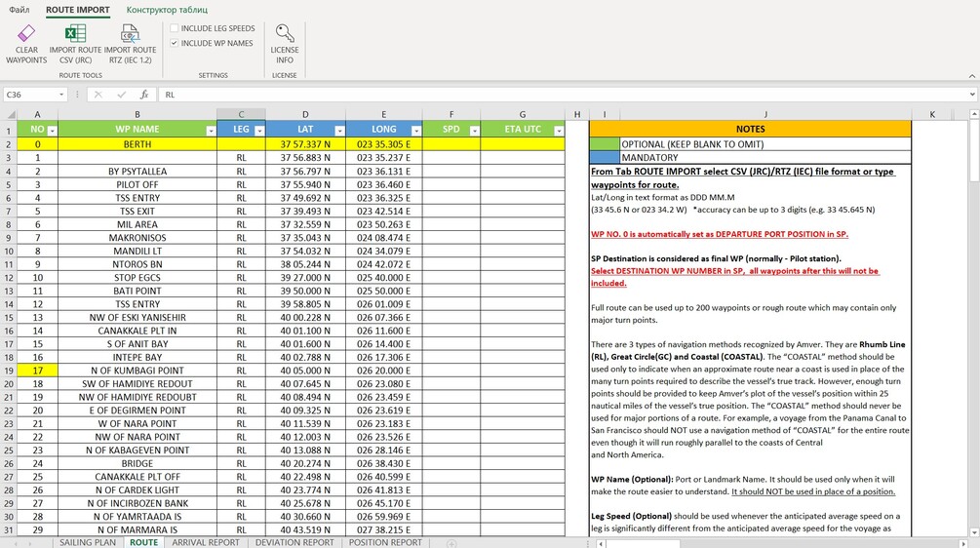Click the BRIDGE waypoint cell
The image size is (980, 548).
coord(137,463)
